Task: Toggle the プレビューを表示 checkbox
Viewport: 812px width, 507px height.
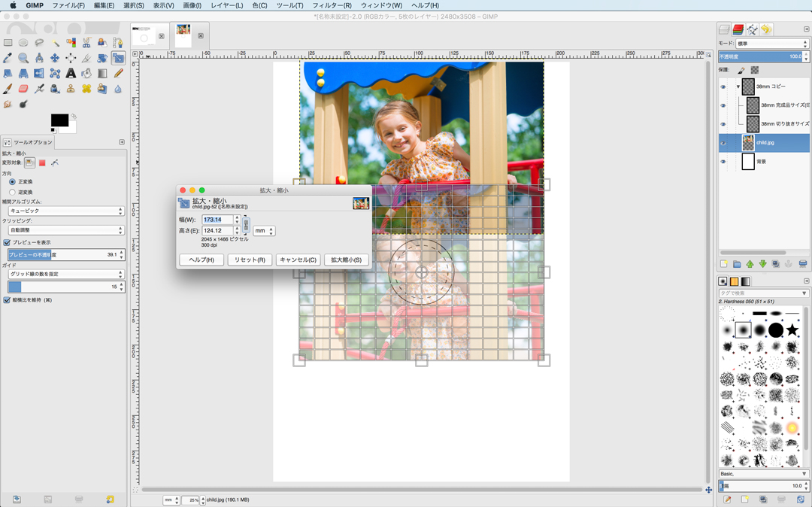Action: pos(7,242)
